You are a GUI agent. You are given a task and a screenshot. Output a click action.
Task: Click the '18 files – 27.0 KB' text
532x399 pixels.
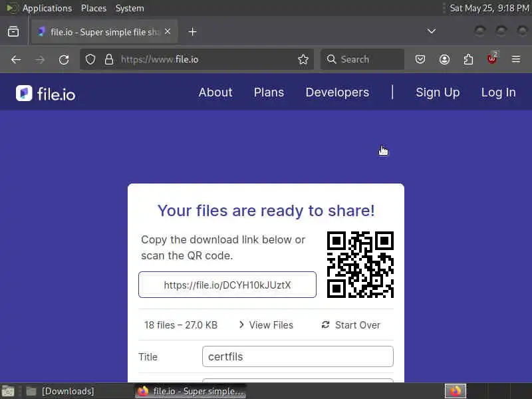pyautogui.click(x=181, y=325)
